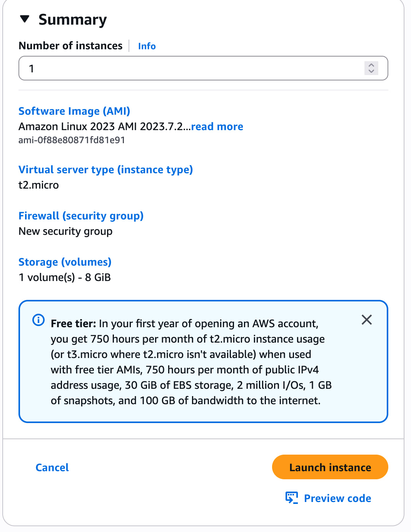Click the Preview code icon
The image size is (411, 532).
point(291,498)
